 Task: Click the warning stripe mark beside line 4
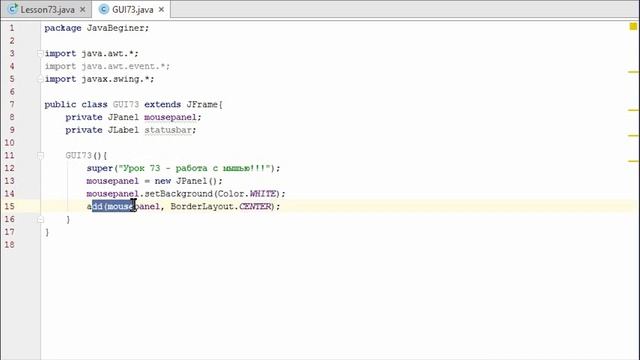point(633,72)
